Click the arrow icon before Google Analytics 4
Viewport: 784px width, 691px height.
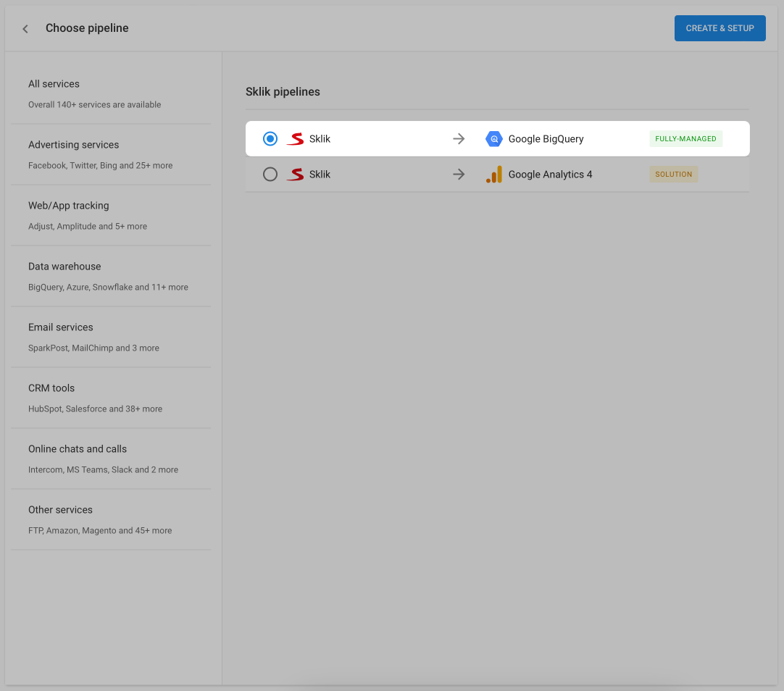[459, 175]
